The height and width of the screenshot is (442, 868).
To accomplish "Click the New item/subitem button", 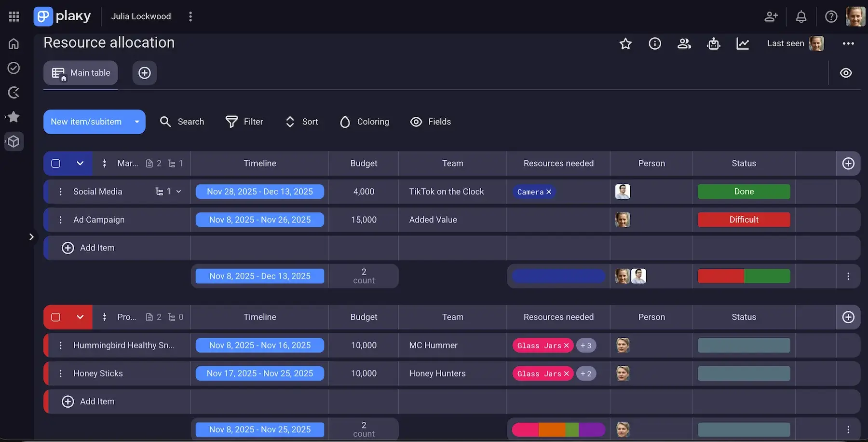I will click(86, 122).
